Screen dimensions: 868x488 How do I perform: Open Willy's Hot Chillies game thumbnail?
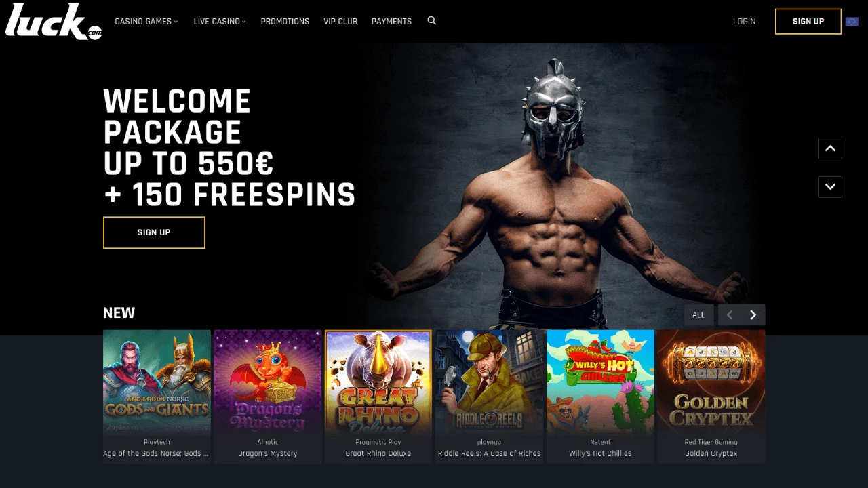[600, 396]
